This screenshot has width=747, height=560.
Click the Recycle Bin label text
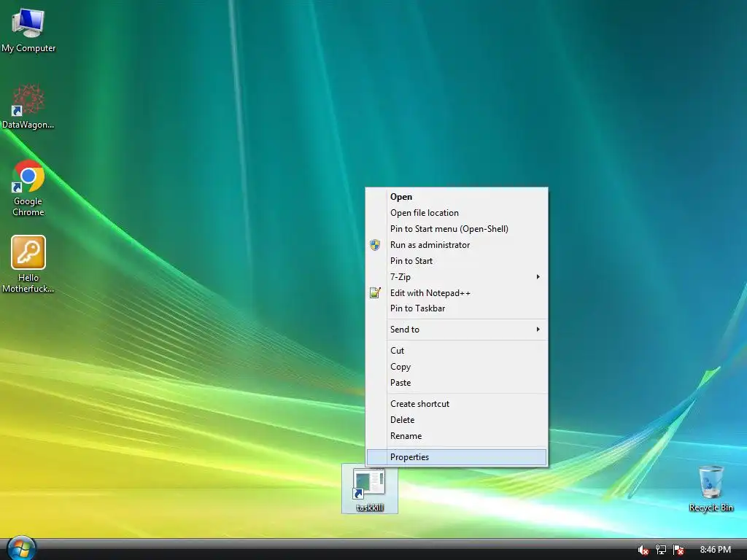pos(711,507)
